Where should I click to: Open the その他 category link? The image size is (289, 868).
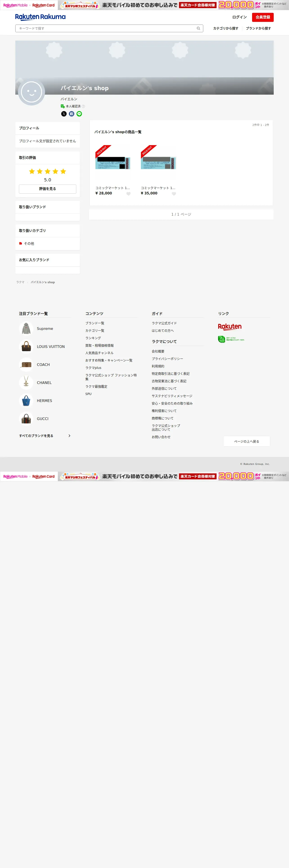(x=29, y=244)
